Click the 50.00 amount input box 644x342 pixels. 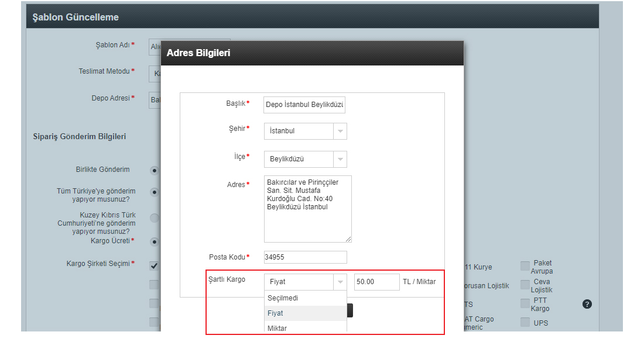click(376, 282)
